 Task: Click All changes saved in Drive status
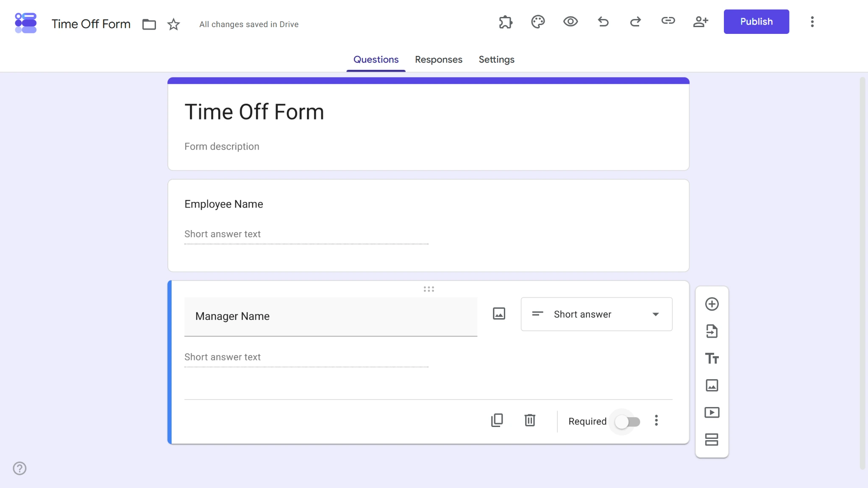point(249,25)
